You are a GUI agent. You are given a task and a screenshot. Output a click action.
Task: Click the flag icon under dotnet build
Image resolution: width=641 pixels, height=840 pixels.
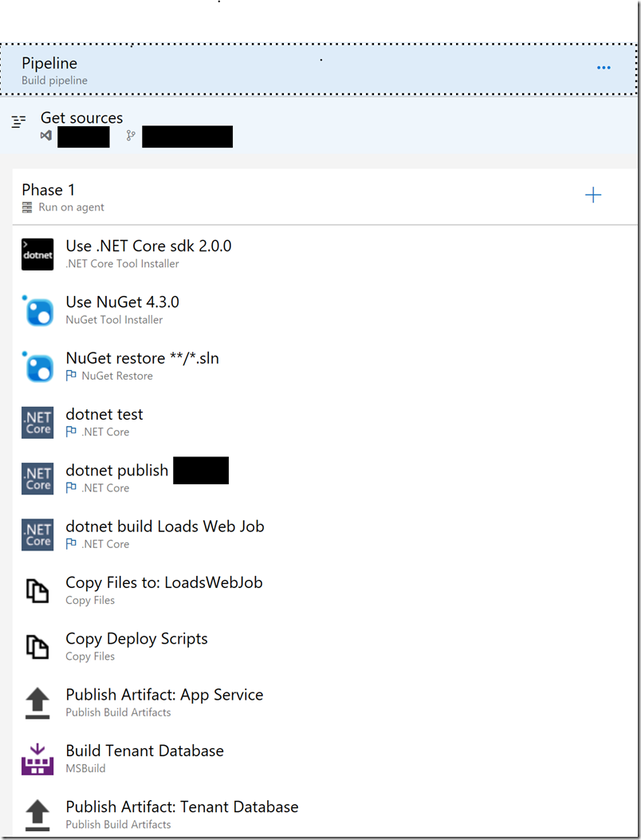tap(71, 544)
